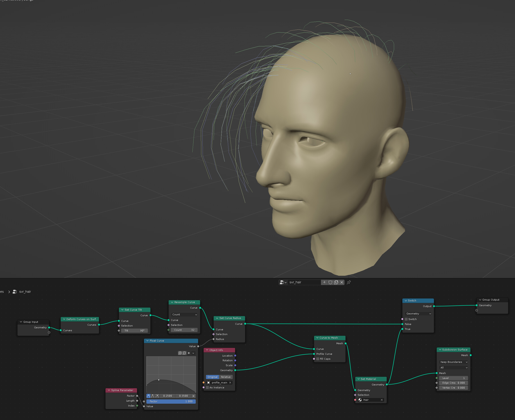Delete the selected Float Curve point
Screen dimensions: 515x420
tap(193, 396)
